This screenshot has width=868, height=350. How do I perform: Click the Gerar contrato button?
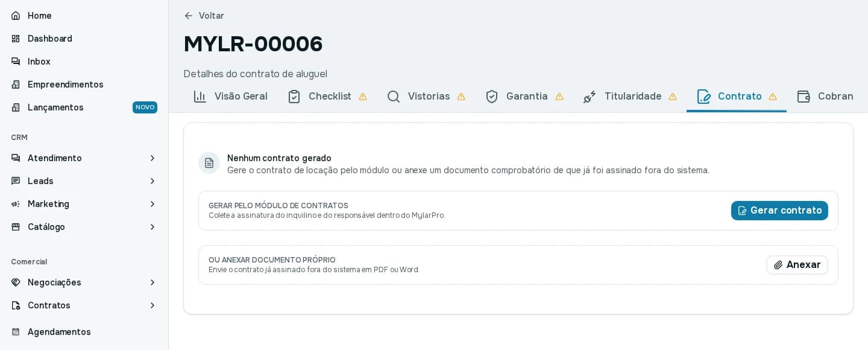[x=779, y=211]
